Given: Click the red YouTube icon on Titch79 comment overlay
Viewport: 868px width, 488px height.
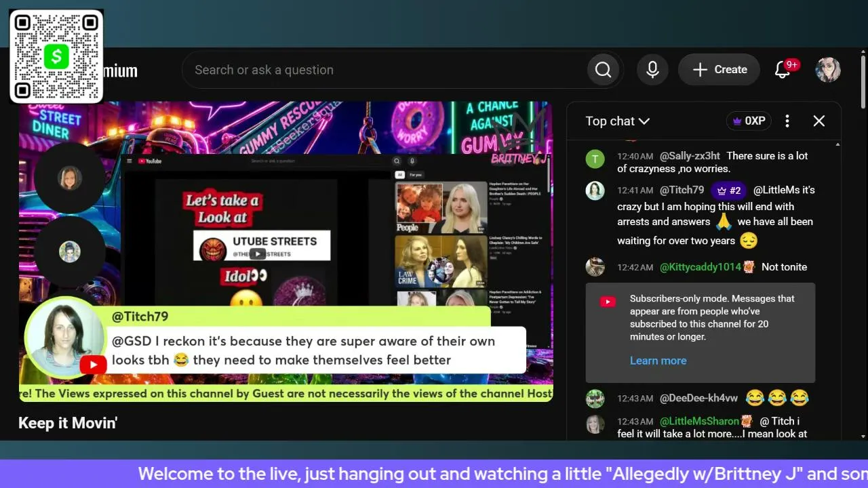Looking at the screenshot, I should [x=93, y=365].
